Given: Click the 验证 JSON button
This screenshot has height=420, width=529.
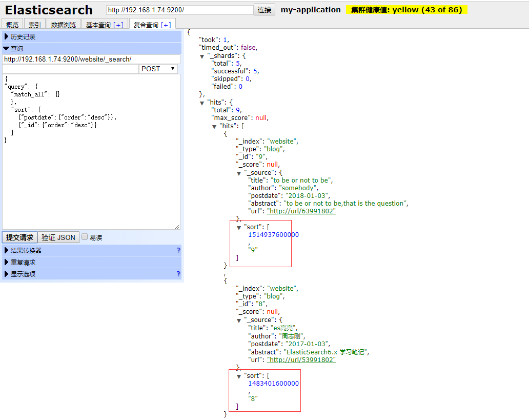Looking at the screenshot, I should click(58, 237).
